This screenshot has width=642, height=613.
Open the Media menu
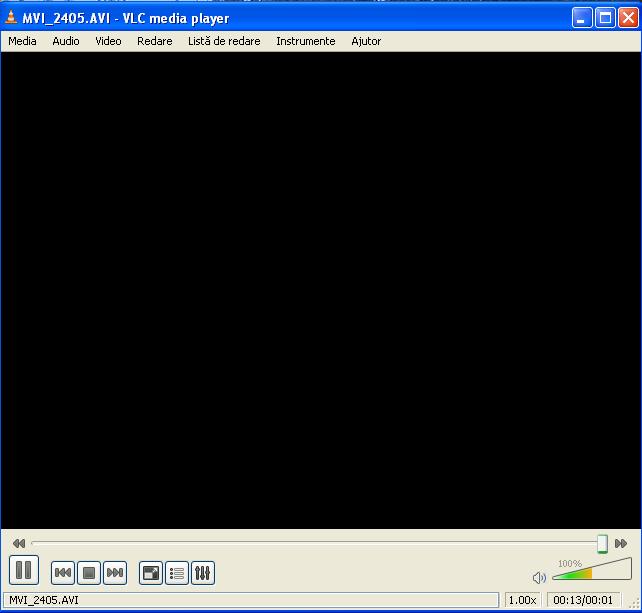[x=22, y=41]
